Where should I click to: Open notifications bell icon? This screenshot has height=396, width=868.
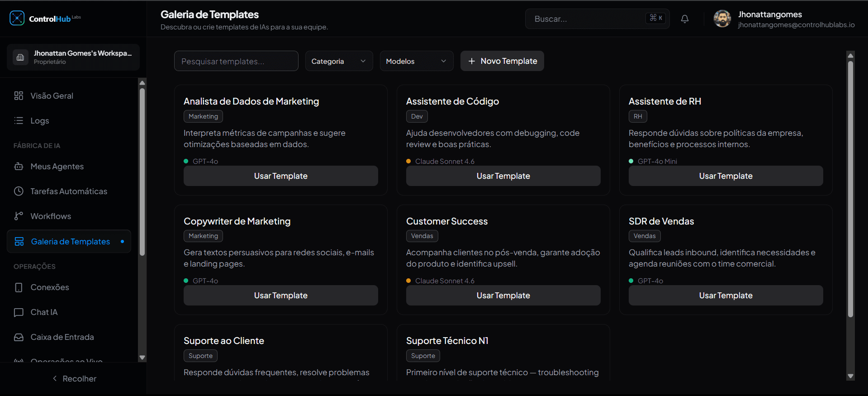coord(685,19)
